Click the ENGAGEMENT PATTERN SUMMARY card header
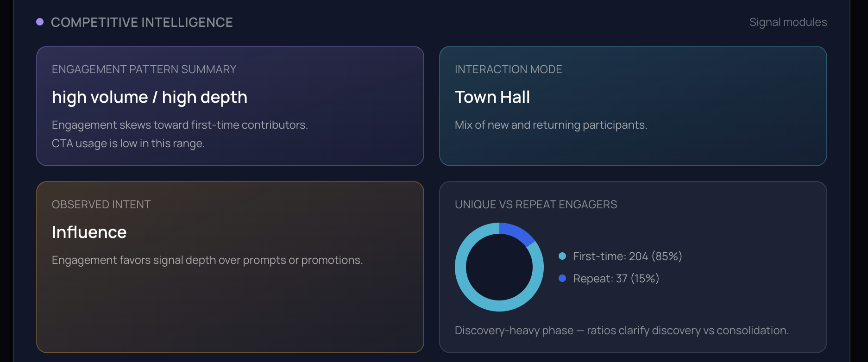This screenshot has height=362, width=868. click(x=144, y=69)
